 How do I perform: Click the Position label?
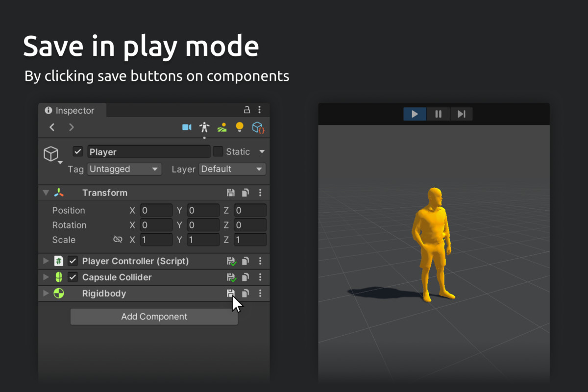(69, 211)
